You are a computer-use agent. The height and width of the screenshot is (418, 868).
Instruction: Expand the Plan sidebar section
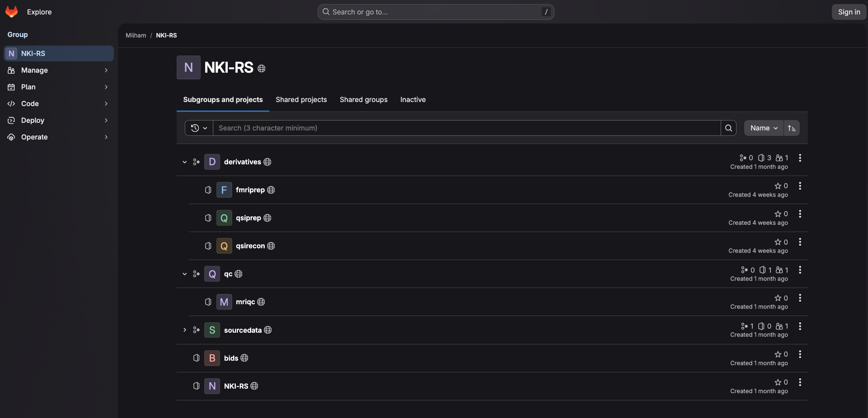pos(58,87)
